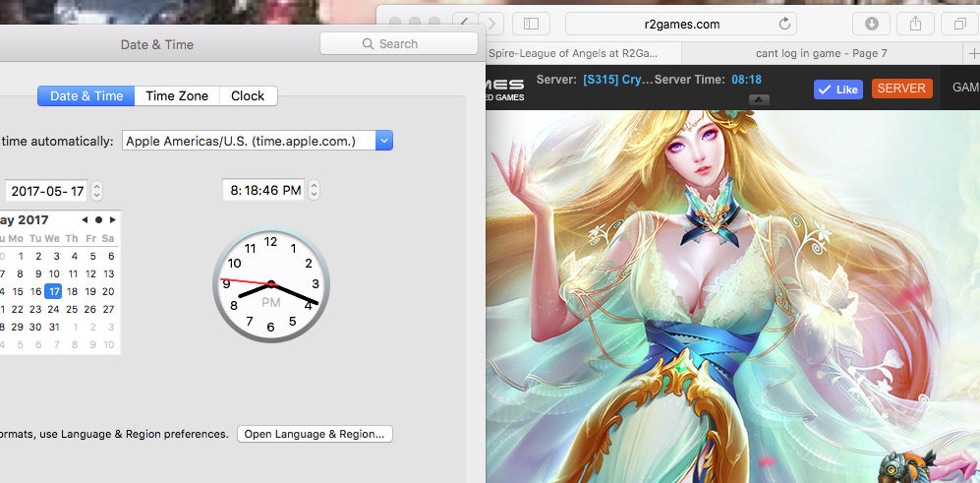Show all tabs overview icon
The image size is (980, 483).
[959, 24]
